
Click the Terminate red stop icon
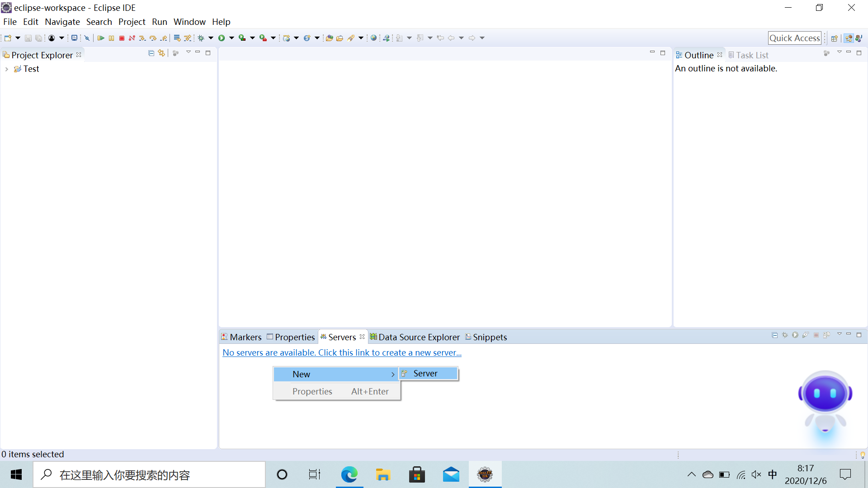tap(122, 38)
